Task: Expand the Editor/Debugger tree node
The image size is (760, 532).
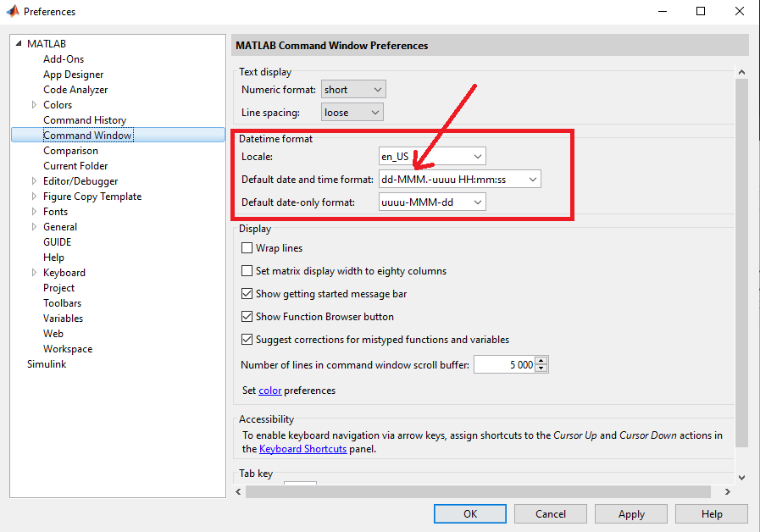Action: 34,180
